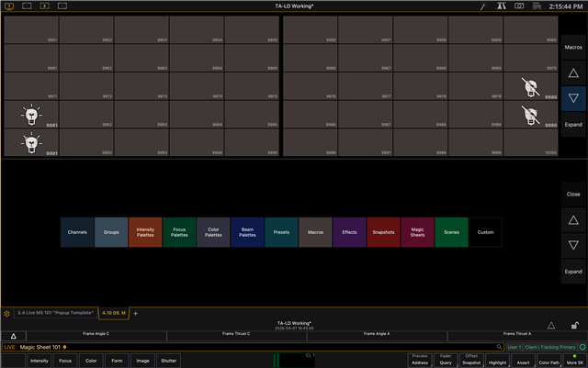588x368 pixels.
Task: Toggle the Offset Snapshot softkey
Action: point(471,360)
